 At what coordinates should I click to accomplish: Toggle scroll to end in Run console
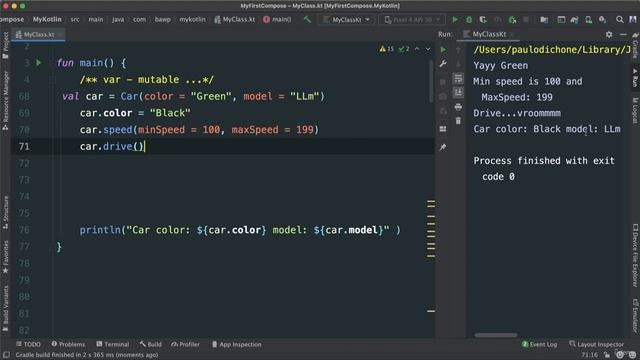click(x=458, y=93)
